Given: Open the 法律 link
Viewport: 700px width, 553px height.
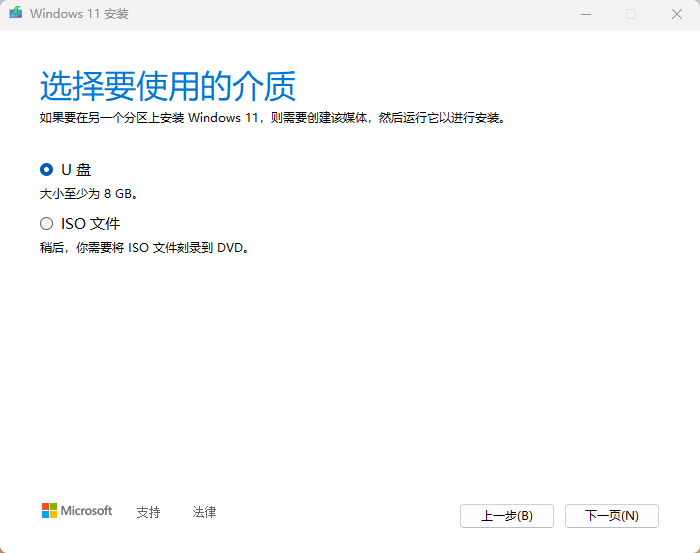Looking at the screenshot, I should tap(204, 512).
